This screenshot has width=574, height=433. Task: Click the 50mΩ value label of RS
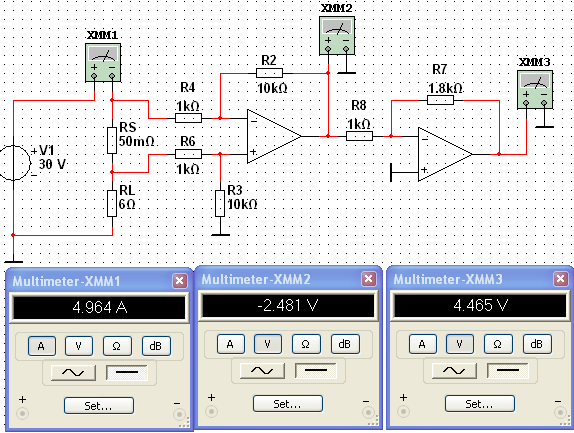(x=137, y=141)
